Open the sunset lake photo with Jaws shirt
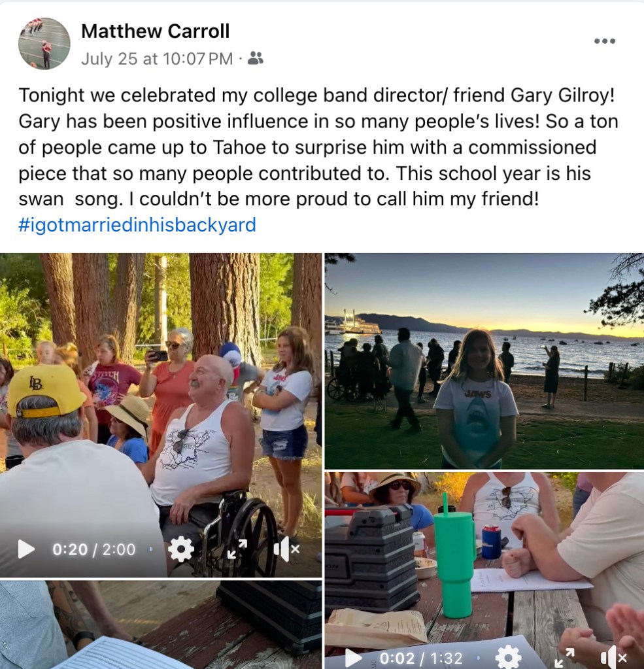Screen dimensions: 644x669 [484, 361]
